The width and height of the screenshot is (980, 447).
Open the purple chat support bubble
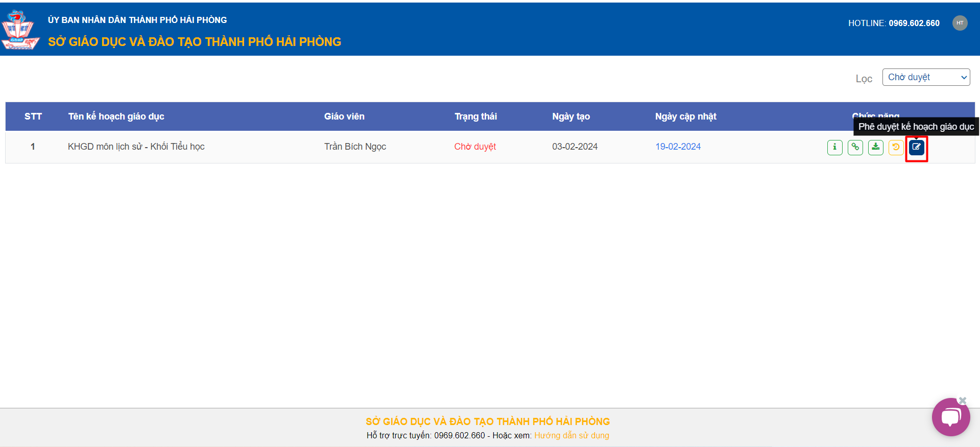point(950,417)
